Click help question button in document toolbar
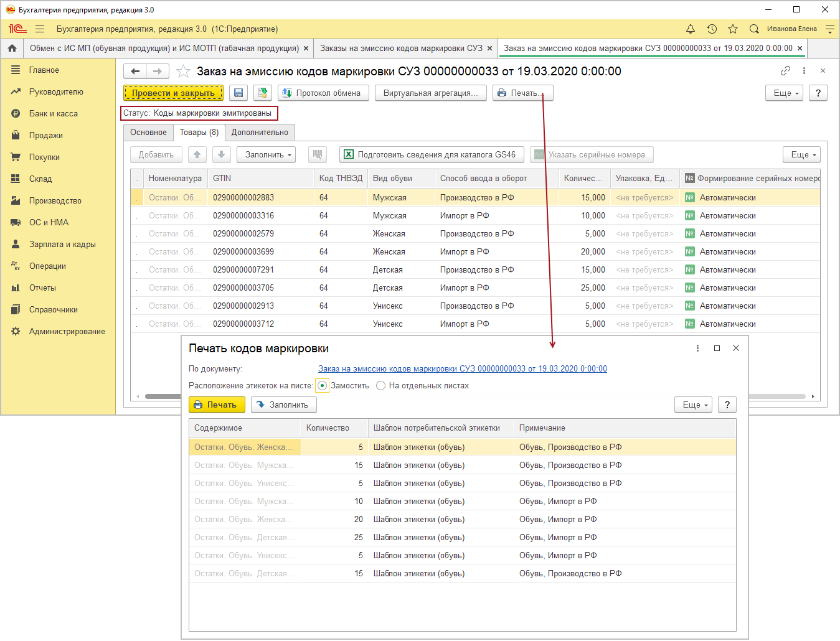This screenshot has height=641, width=840. click(x=818, y=93)
